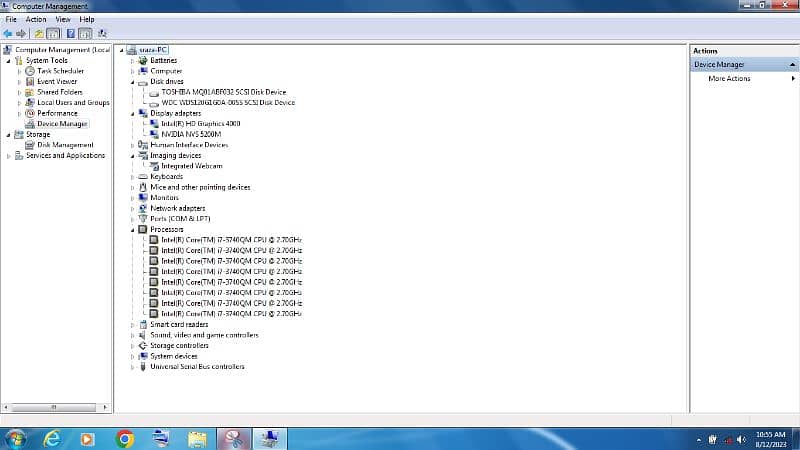Image resolution: width=800 pixels, height=450 pixels.
Task: Select the NVIDIA NVS 5200M display adapter
Action: coord(184,134)
